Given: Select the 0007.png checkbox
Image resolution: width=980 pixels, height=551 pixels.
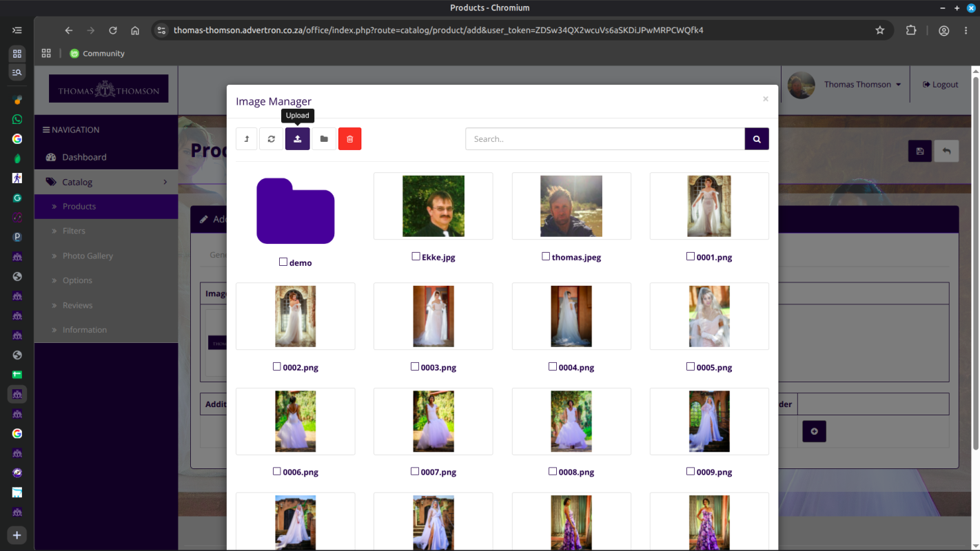Looking at the screenshot, I should (415, 471).
